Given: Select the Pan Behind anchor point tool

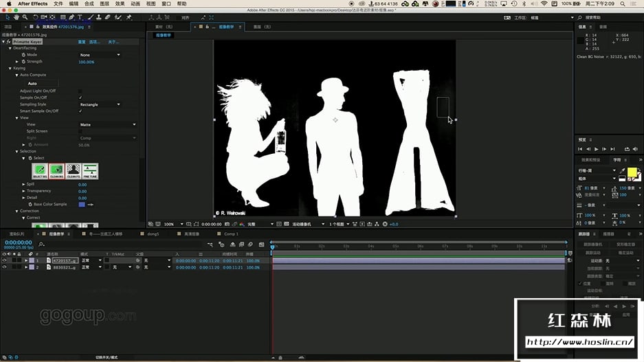Looking at the screenshot, I should (x=52, y=17).
